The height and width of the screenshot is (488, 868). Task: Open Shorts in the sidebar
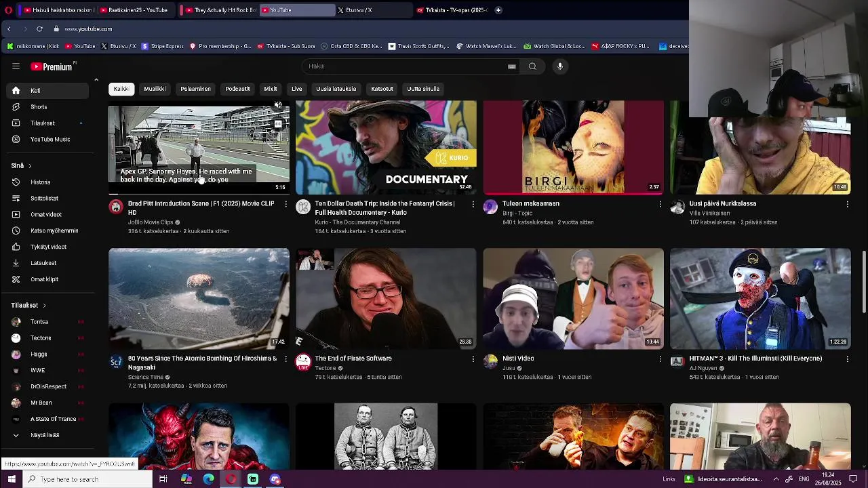47,107
